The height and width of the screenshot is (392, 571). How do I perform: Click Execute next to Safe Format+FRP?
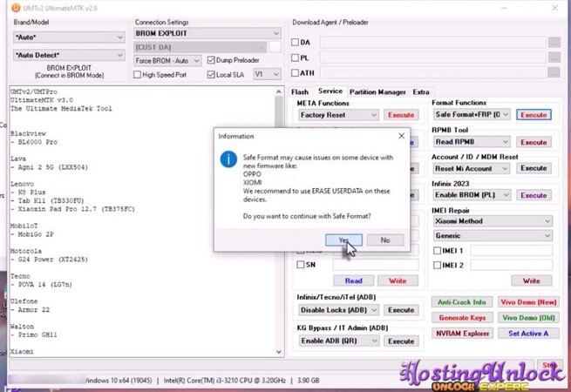[533, 115]
